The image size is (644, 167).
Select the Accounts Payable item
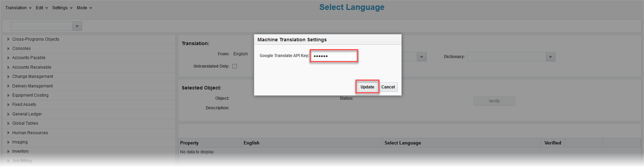[29, 58]
